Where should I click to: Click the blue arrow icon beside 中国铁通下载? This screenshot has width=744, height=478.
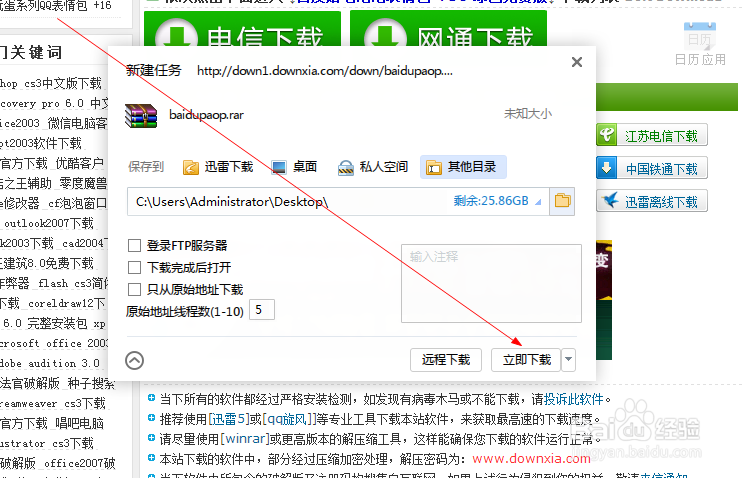pyautogui.click(x=606, y=168)
